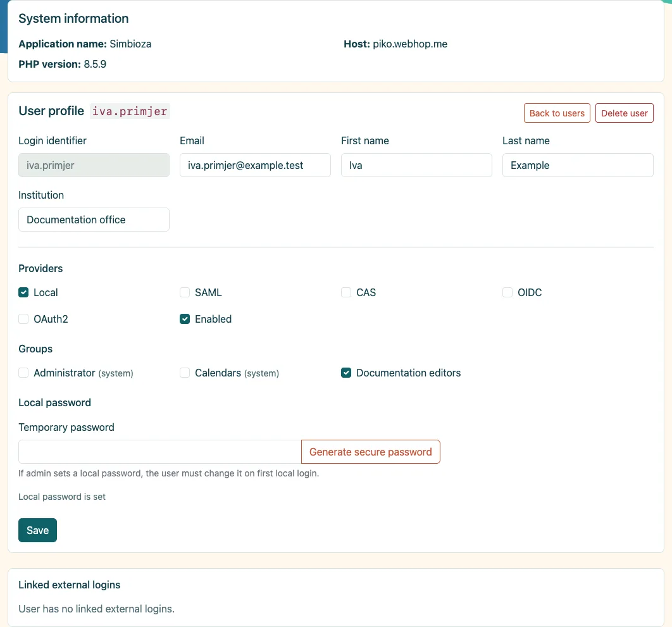Uncheck the Enabled checkbox
Image resolution: width=672 pixels, height=627 pixels.
tap(185, 319)
